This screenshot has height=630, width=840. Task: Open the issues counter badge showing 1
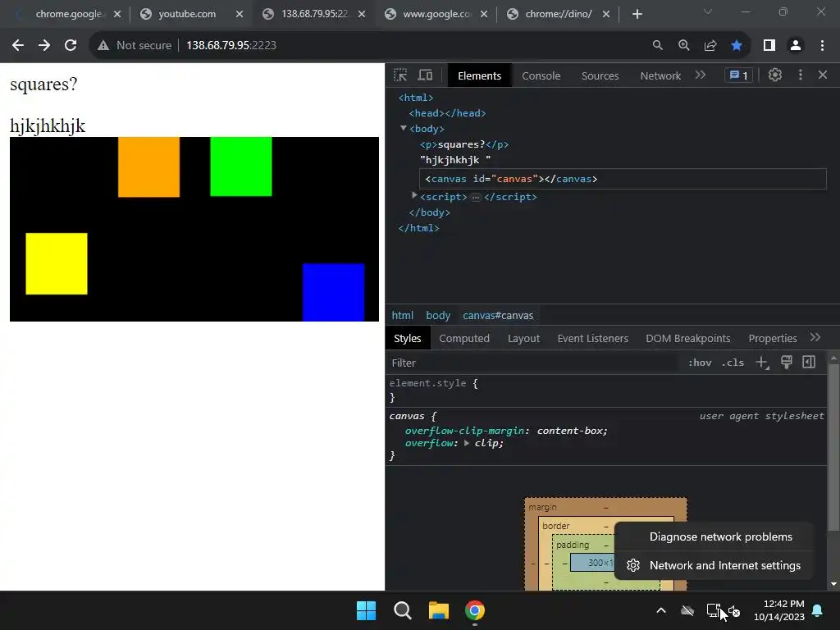739,75
